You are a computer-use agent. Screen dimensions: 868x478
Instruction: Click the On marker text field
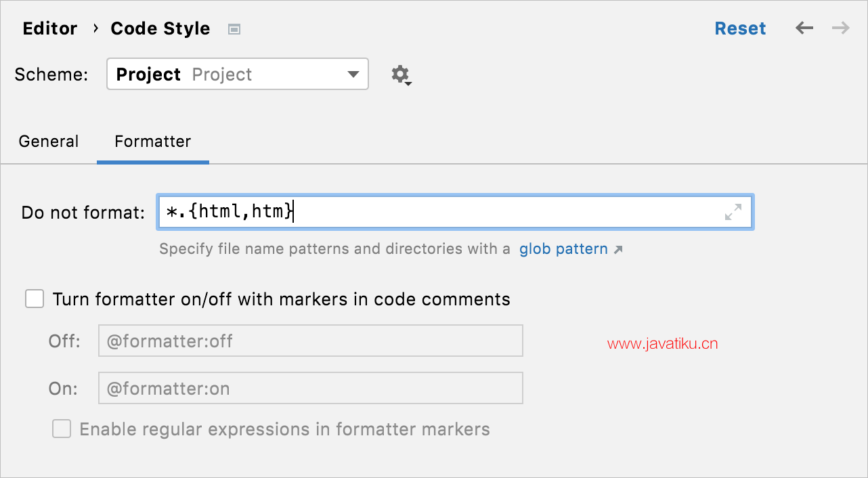pyautogui.click(x=311, y=388)
